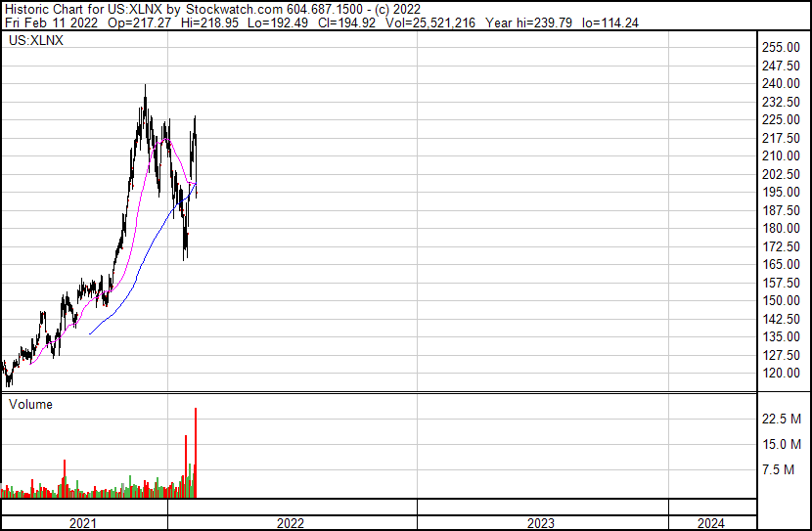Click the 187.50 price axis label
Viewport: 812px width, 531px height.
pos(781,210)
